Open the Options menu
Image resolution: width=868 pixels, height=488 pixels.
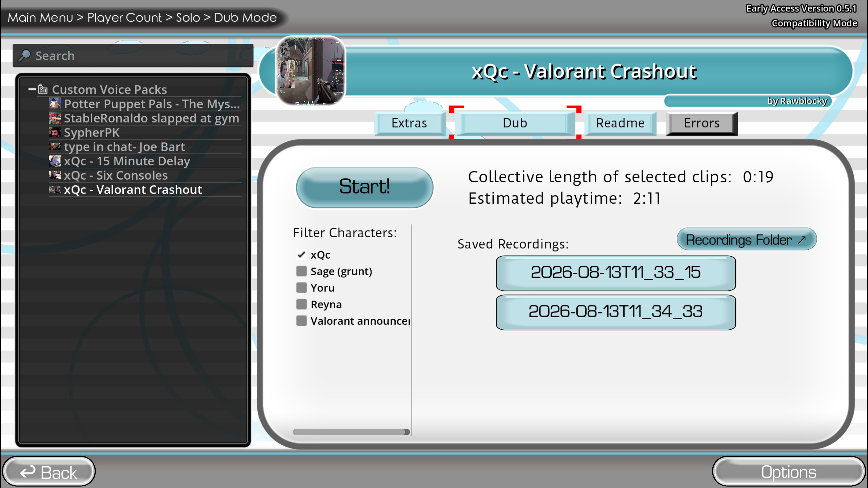tap(789, 472)
